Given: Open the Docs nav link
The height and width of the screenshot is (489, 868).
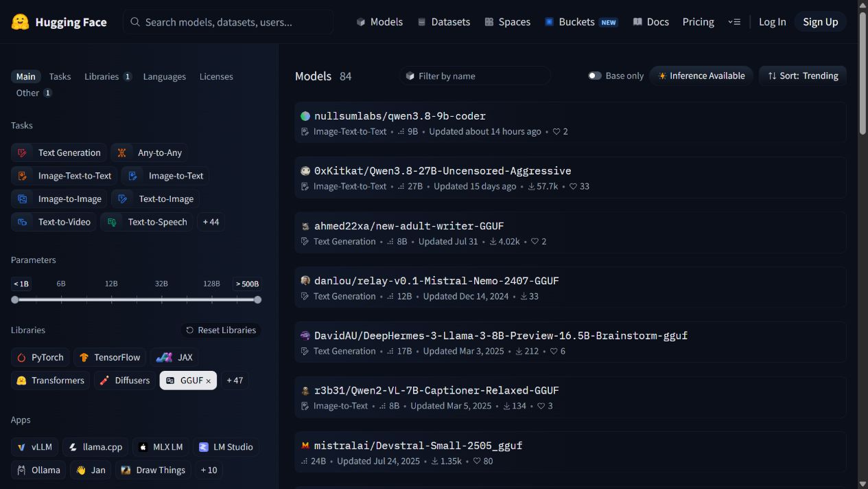Looking at the screenshot, I should (650, 22).
